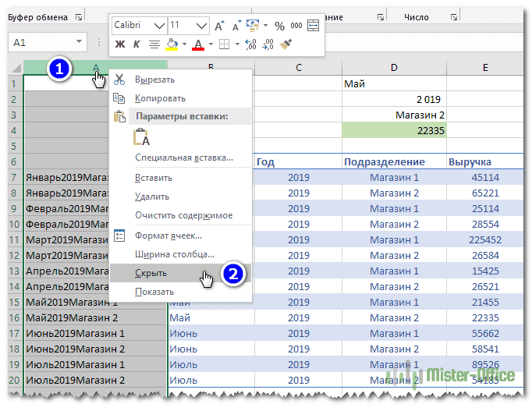This screenshot has height=411, width=532.
Task: Click the increase font size icon
Action: 219,26
